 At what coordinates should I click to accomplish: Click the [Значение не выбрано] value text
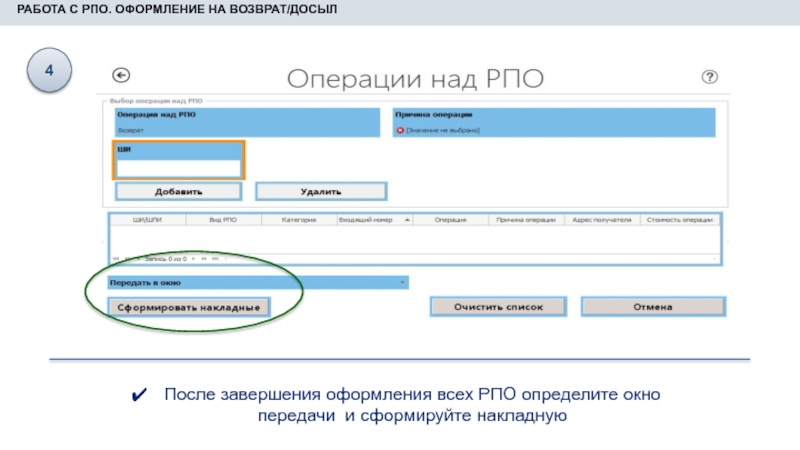[x=443, y=131]
